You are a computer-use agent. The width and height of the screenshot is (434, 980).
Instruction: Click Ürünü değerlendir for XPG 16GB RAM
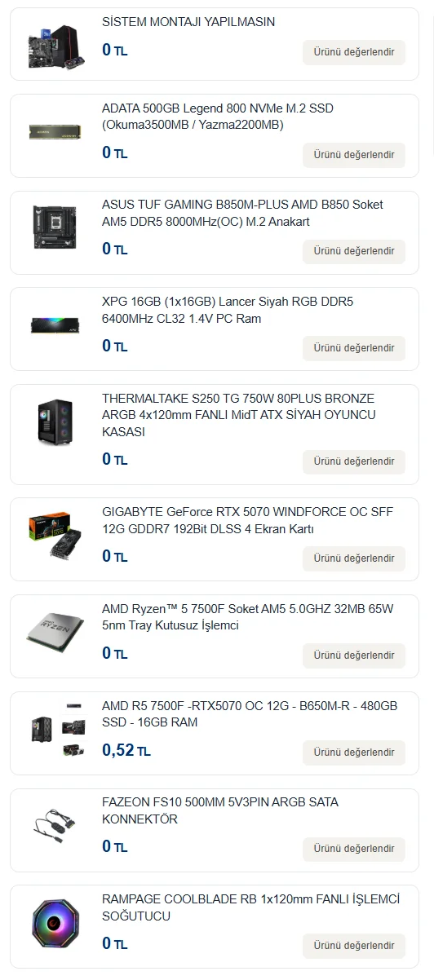[354, 348]
